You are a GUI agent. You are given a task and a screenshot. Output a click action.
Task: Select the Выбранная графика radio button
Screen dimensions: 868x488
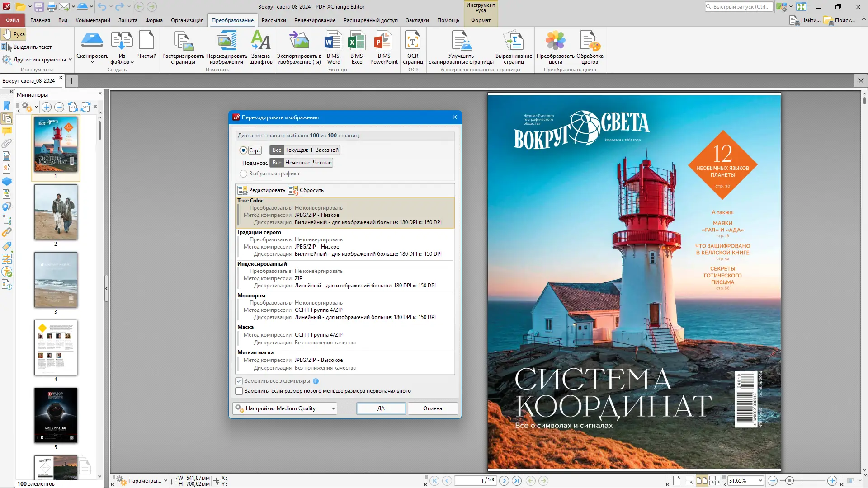pyautogui.click(x=244, y=174)
